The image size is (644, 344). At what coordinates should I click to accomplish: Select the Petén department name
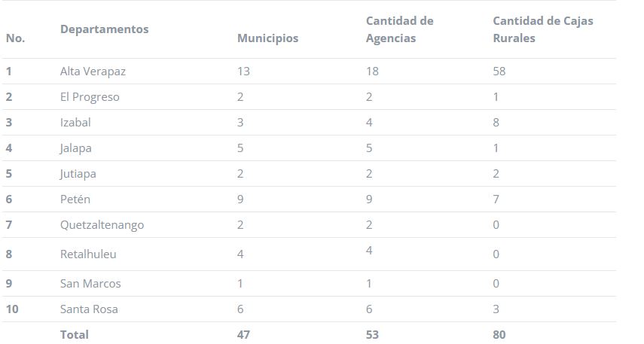click(x=75, y=199)
